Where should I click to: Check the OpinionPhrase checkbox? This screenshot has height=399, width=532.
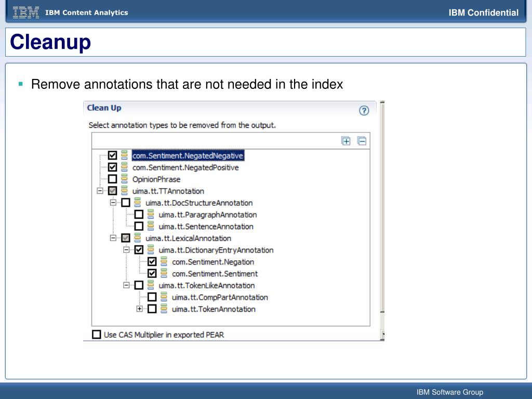112,179
